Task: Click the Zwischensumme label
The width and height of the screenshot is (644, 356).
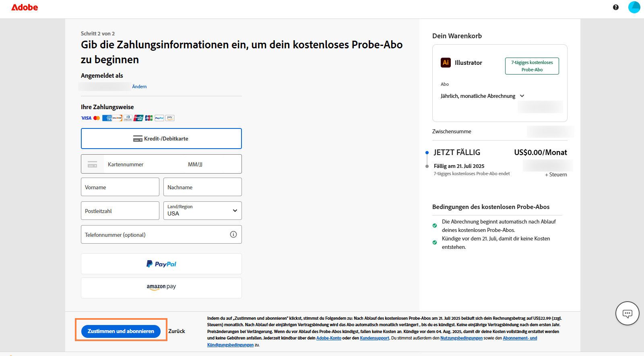Action: (x=452, y=131)
